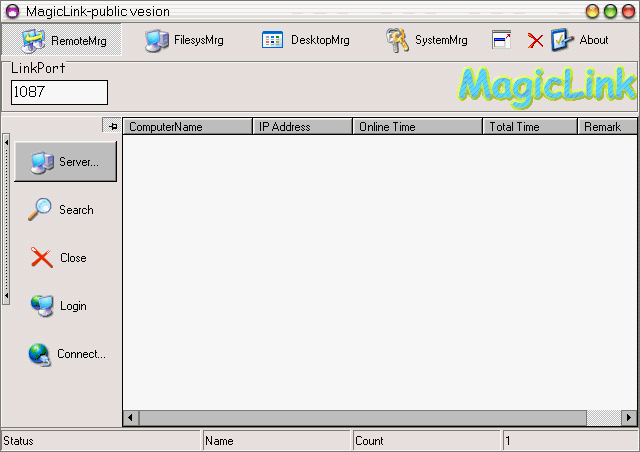
Task: Collapse left panel with top arrow
Action: pos(6,141)
